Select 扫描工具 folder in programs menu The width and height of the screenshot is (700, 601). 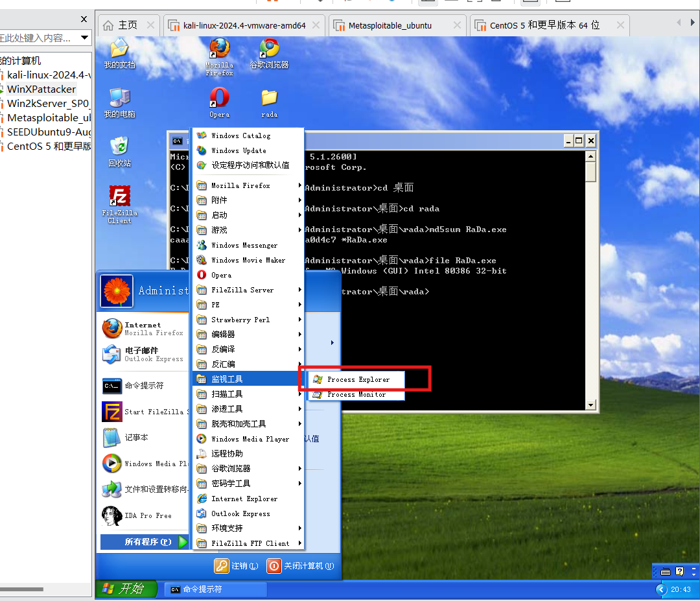click(248, 394)
